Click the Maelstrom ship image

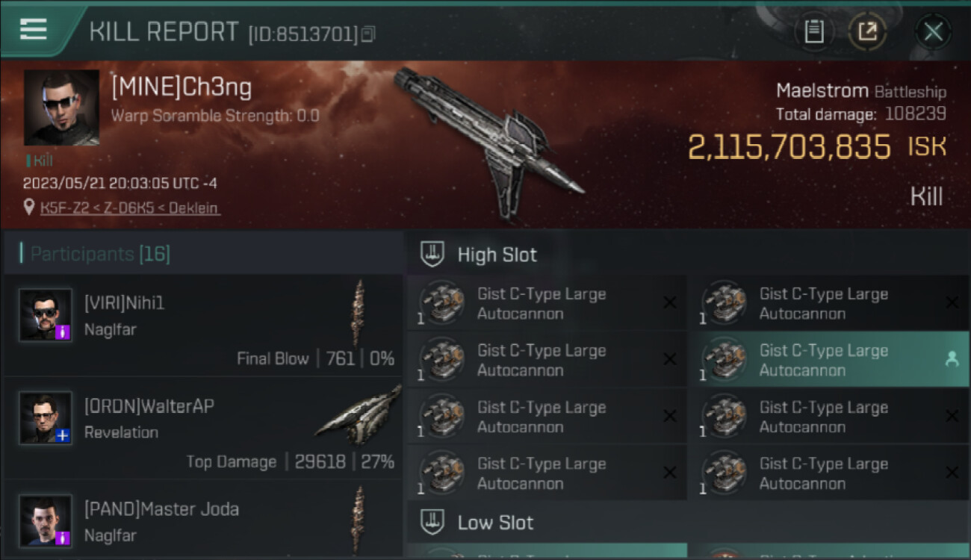tap(489, 142)
